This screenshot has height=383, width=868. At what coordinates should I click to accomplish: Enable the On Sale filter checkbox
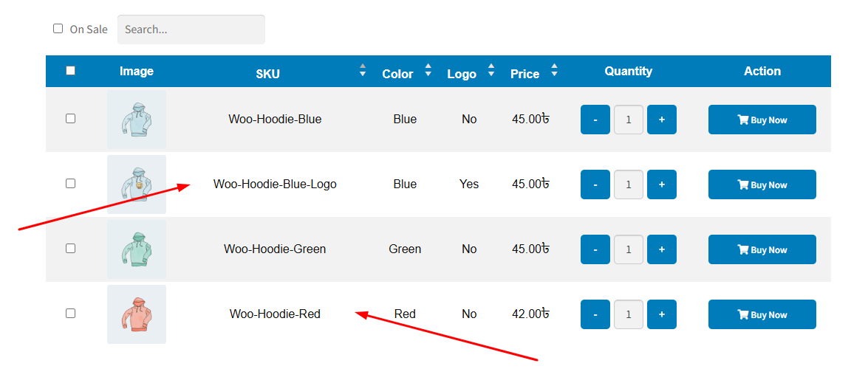point(58,29)
